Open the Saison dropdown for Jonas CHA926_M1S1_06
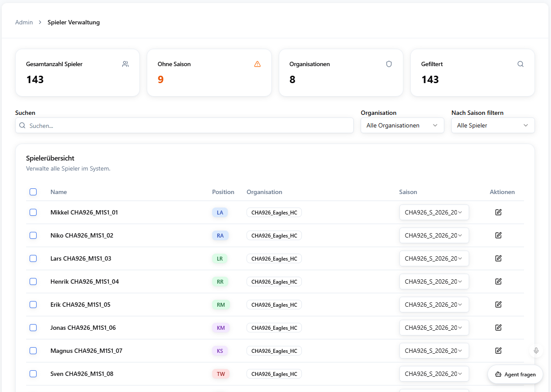Viewport: 551px width, 392px height. (x=434, y=328)
